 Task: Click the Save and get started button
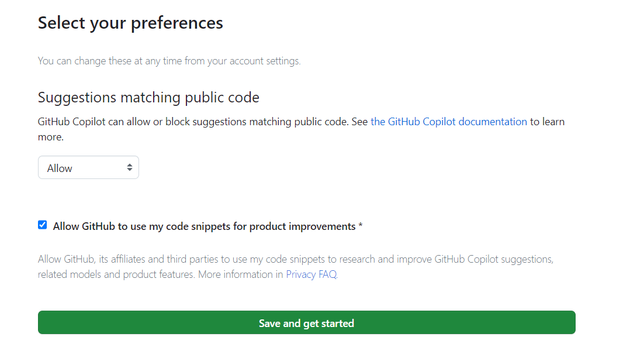pyautogui.click(x=307, y=322)
